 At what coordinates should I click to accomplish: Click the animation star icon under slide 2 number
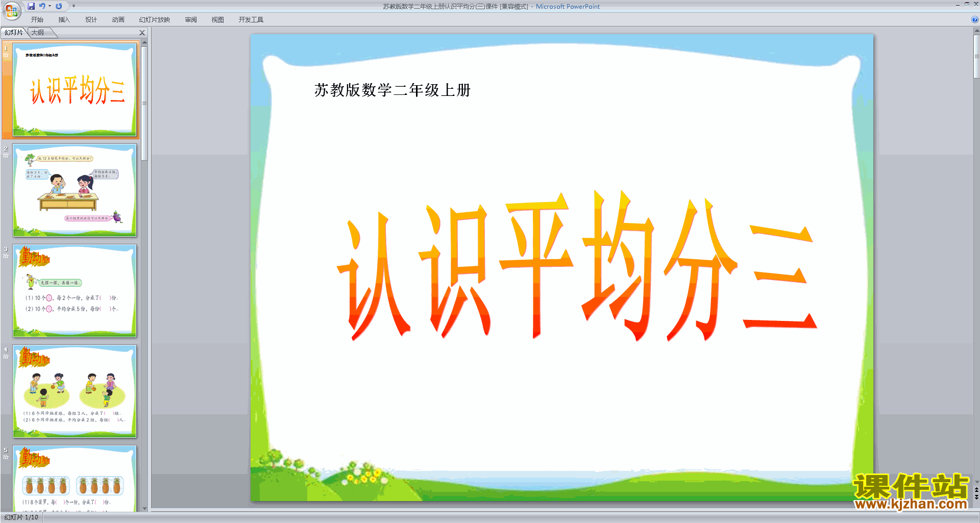6,155
